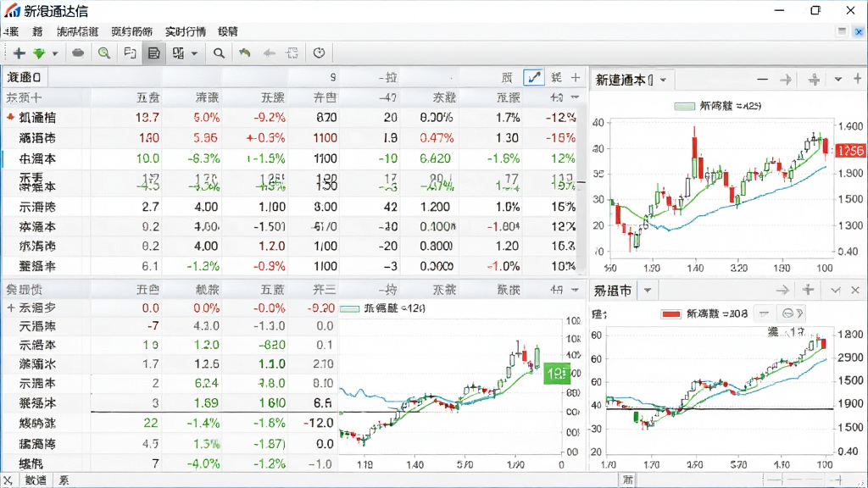The width and height of the screenshot is (868, 488).
Task: Open the dropdown at the lower table header's right end
Action: (x=576, y=290)
